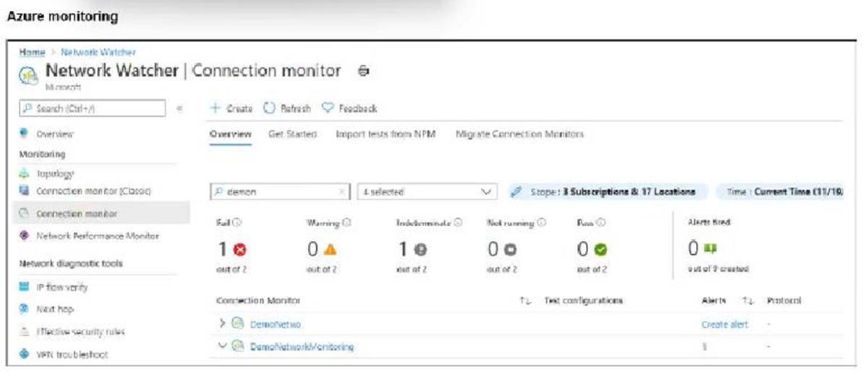Expand the DemoNetwo connection monitor row
Image resolution: width=868 pixels, height=373 pixels.
point(222,324)
